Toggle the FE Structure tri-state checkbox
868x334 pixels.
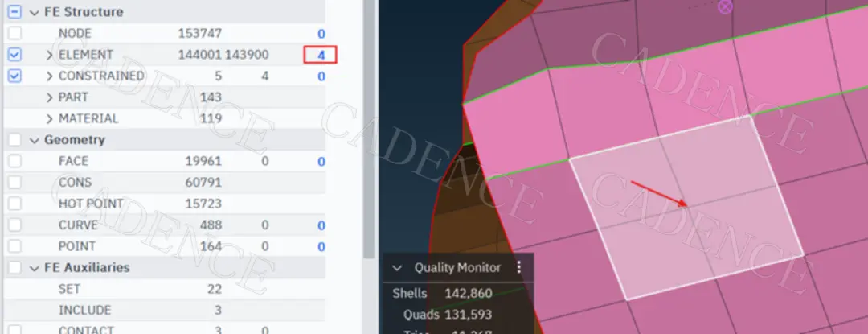coord(15,11)
